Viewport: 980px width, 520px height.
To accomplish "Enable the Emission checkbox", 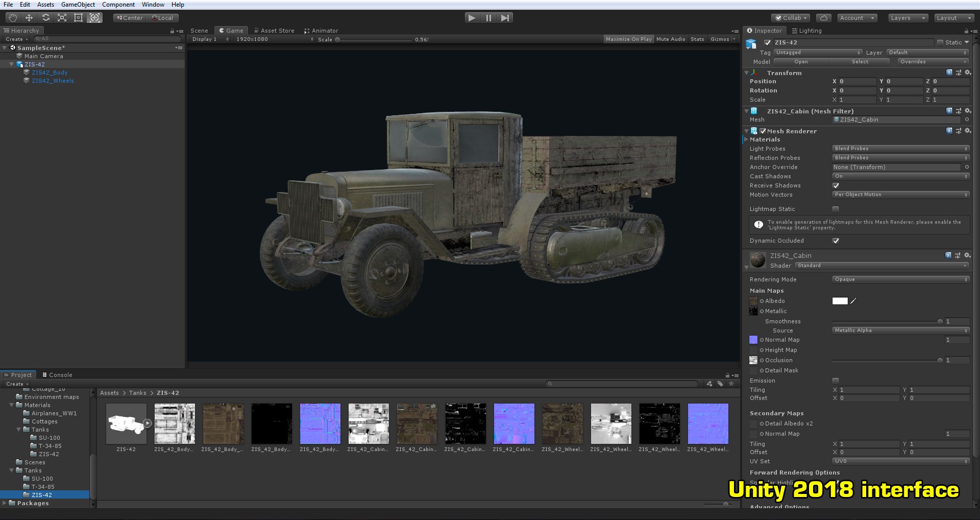I will pos(836,381).
